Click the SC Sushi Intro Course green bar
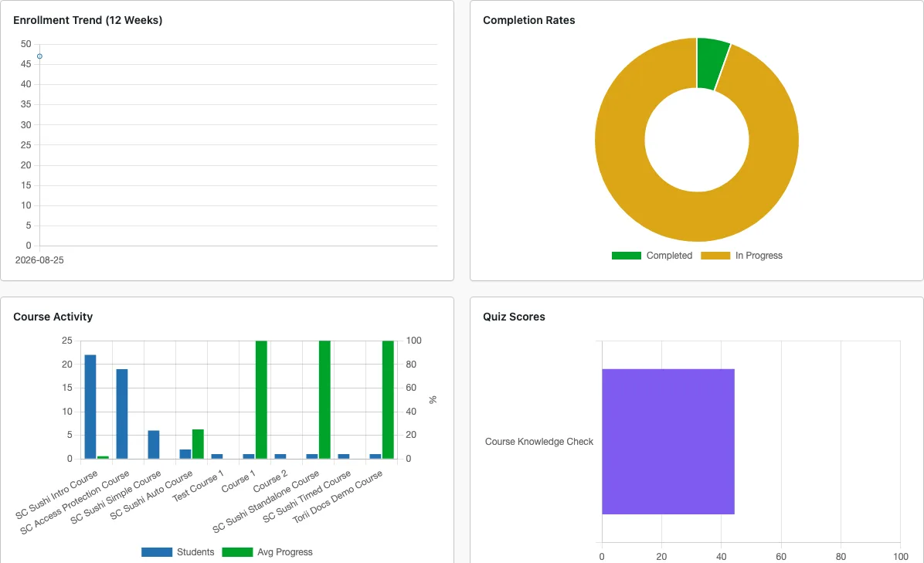This screenshot has width=924, height=563. pyautogui.click(x=103, y=457)
